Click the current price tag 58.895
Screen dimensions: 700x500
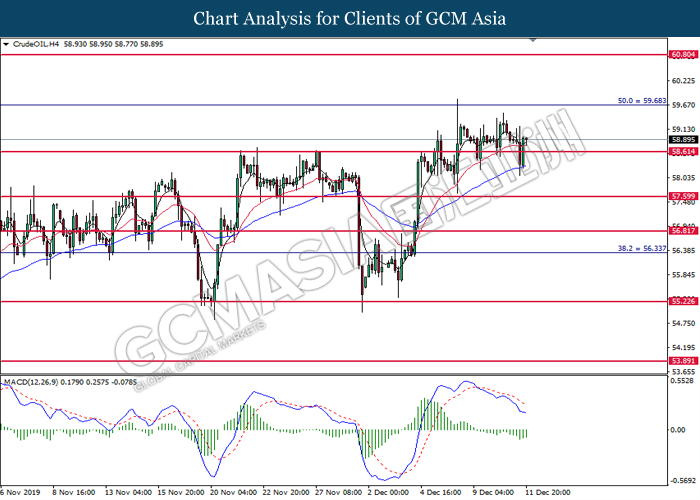[683, 140]
